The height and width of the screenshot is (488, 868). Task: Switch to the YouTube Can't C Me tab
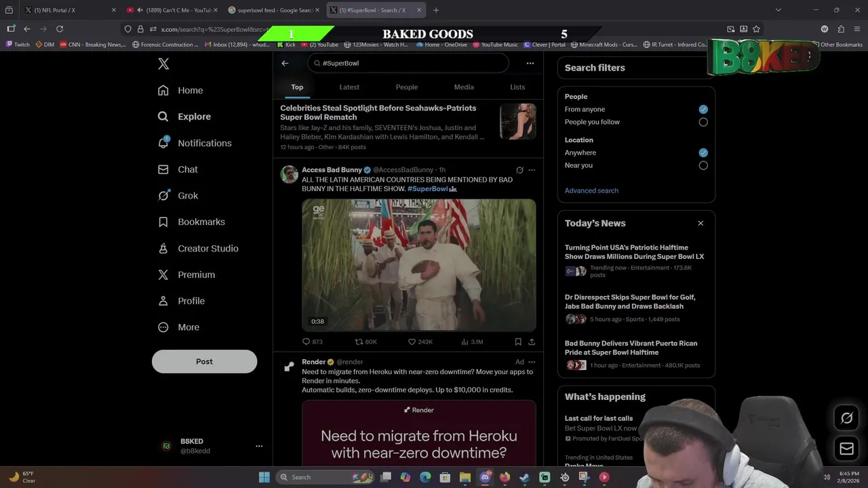(172, 10)
